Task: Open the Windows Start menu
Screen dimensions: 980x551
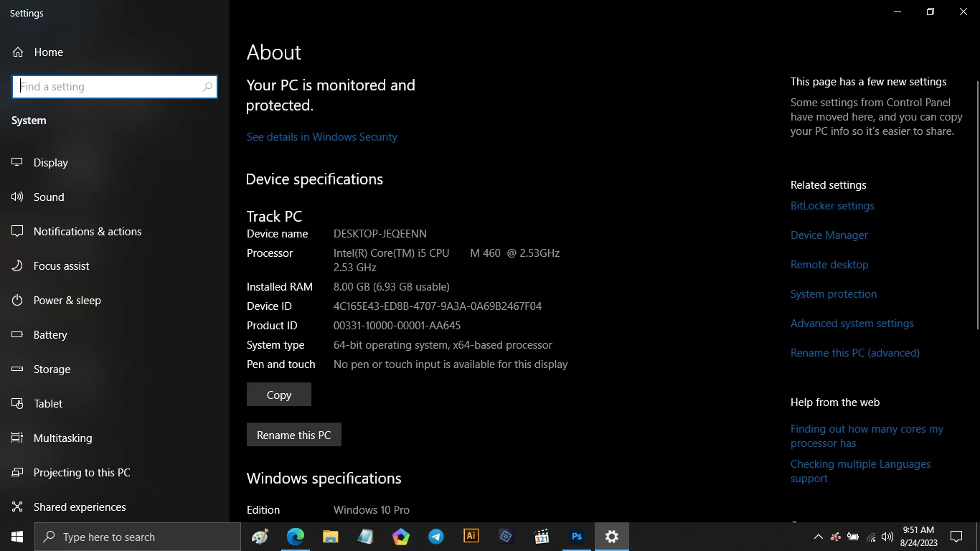Action: (x=17, y=537)
